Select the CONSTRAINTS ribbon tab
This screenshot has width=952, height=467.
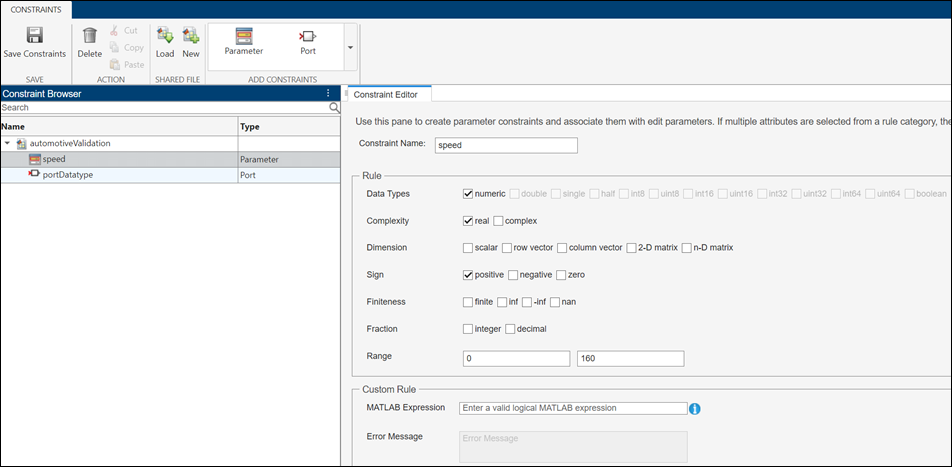click(35, 9)
